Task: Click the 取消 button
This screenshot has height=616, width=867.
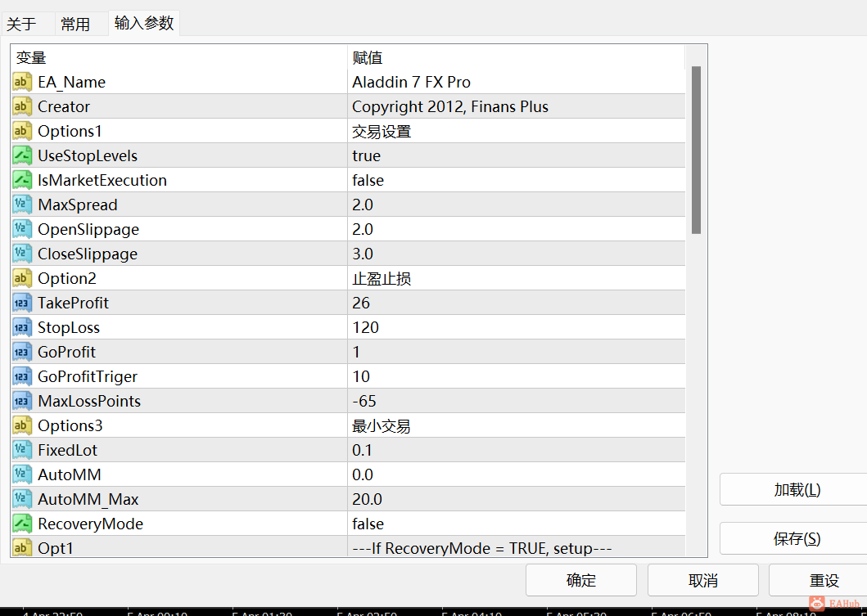Action: [x=702, y=580]
